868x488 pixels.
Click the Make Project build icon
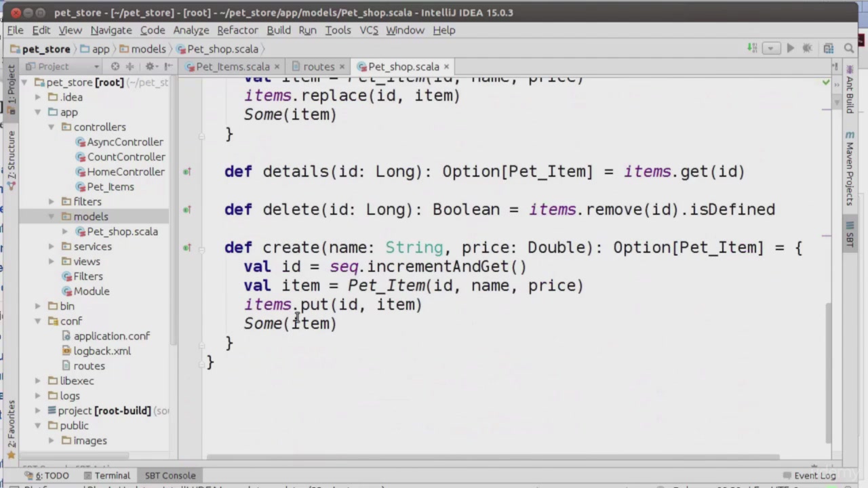[x=752, y=48]
